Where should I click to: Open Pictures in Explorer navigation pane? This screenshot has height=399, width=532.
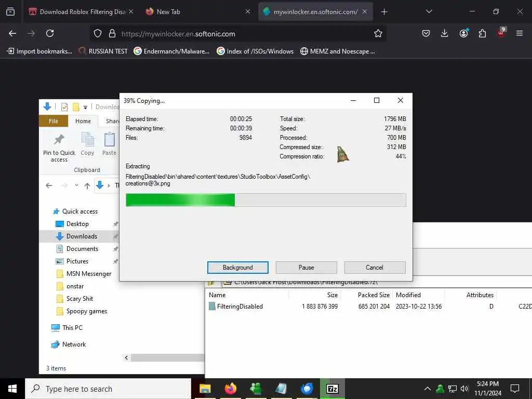pyautogui.click(x=77, y=261)
